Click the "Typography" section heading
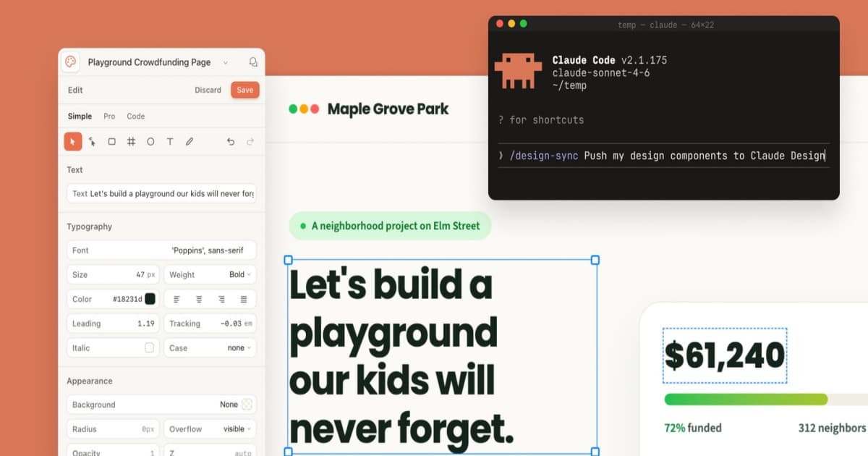 tap(90, 227)
